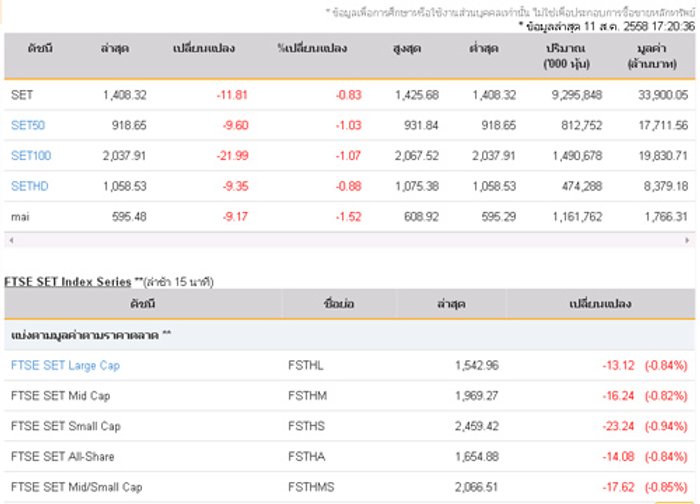
Task: Select the mai low 595.29
Action: [x=498, y=217]
